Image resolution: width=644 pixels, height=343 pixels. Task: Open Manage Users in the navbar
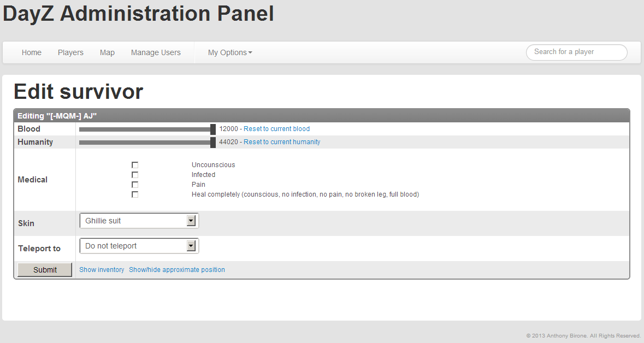click(x=156, y=52)
